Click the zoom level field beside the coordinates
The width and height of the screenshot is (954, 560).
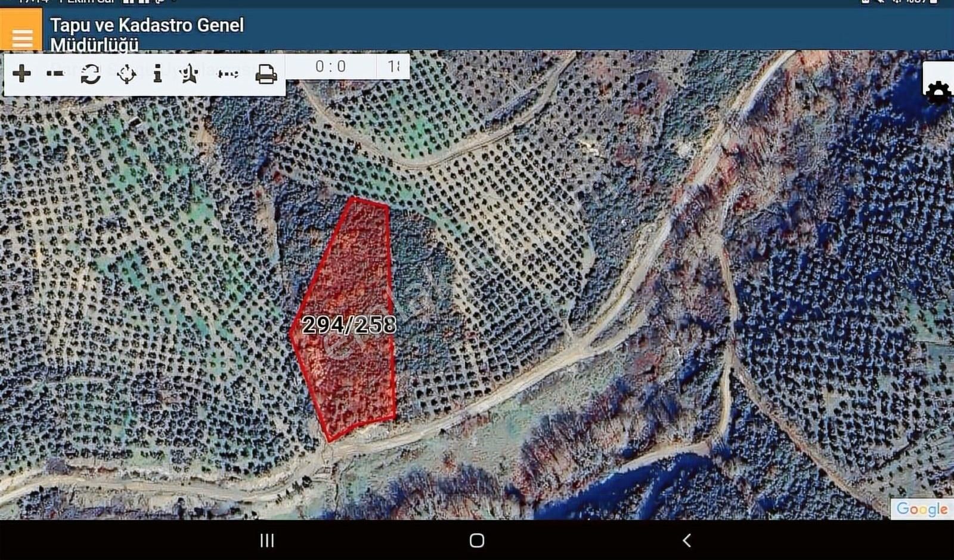[394, 66]
